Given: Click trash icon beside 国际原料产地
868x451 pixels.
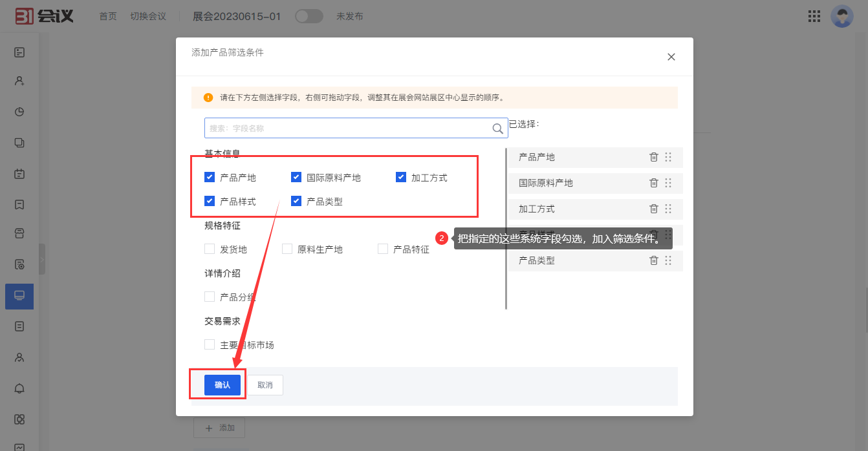Looking at the screenshot, I should click(x=653, y=183).
